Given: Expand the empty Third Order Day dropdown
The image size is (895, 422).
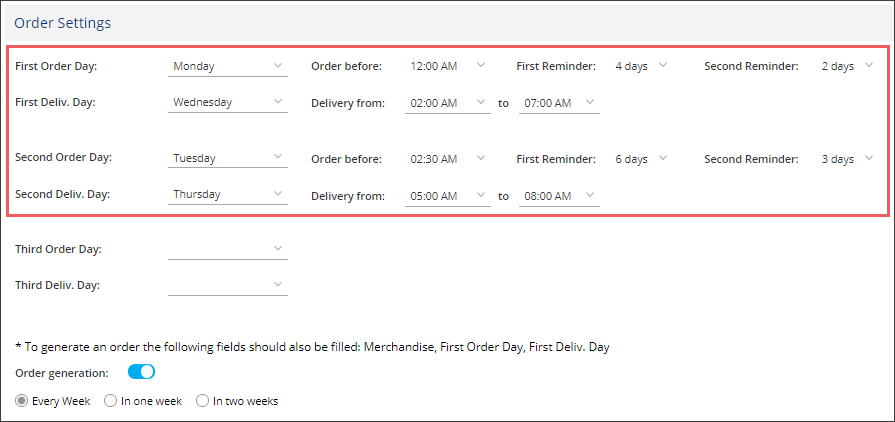Looking at the screenshot, I should point(228,250).
